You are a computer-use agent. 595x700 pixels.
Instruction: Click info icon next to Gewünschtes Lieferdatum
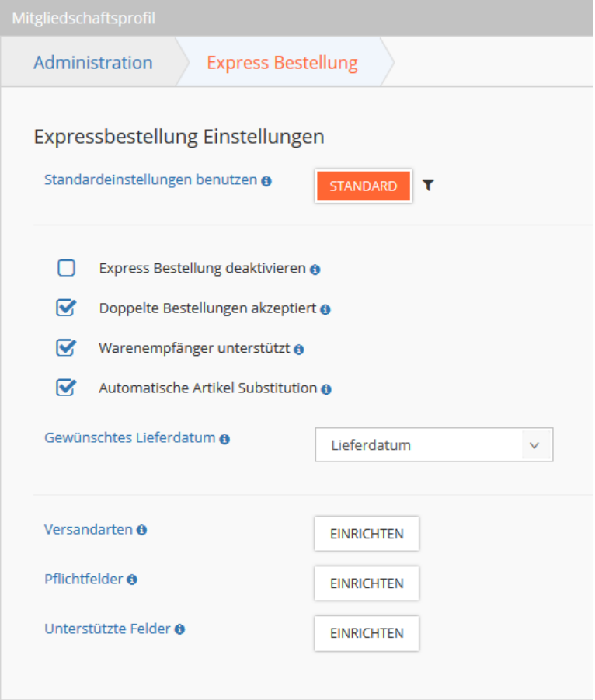224,439
